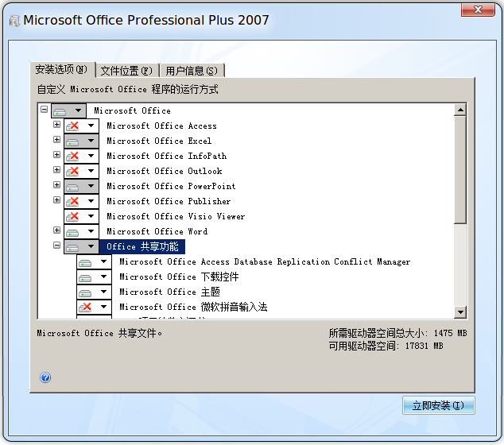Image resolution: width=504 pixels, height=445 pixels.
Task: Collapse the Microsoft Office root node
Action: pyautogui.click(x=45, y=110)
